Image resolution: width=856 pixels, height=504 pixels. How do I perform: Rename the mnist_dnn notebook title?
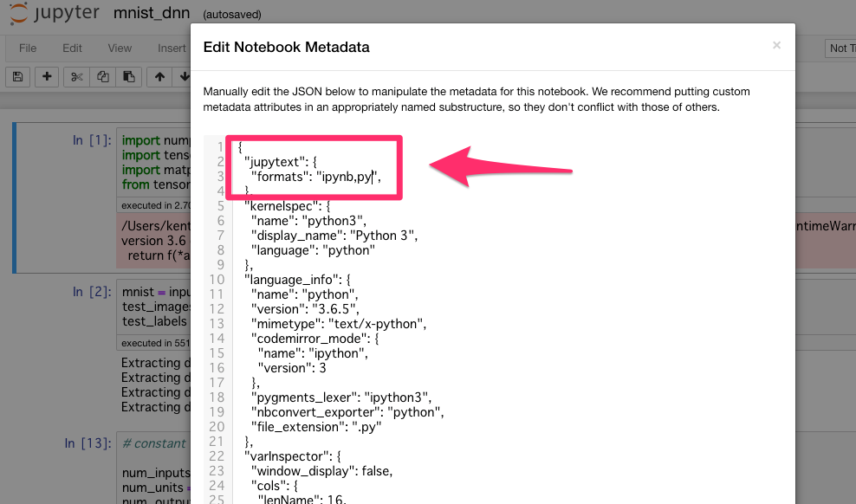pos(152,13)
